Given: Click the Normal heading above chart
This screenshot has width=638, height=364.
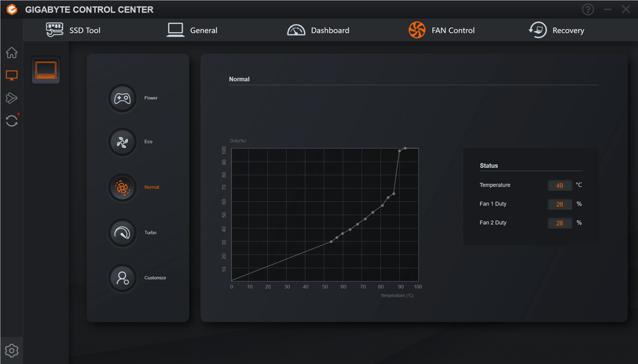Looking at the screenshot, I should pyautogui.click(x=239, y=80).
